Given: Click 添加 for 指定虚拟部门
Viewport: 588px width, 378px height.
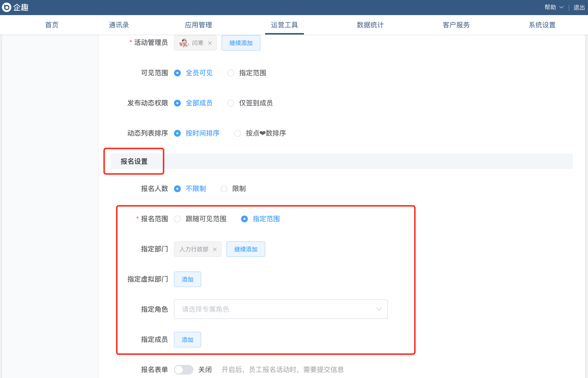Looking at the screenshot, I should 187,279.
